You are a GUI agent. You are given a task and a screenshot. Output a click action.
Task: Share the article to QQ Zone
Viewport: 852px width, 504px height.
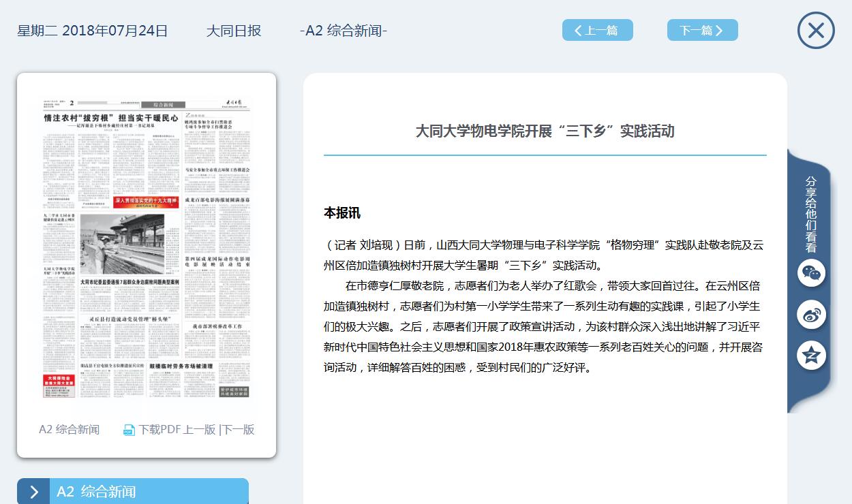[x=811, y=356]
